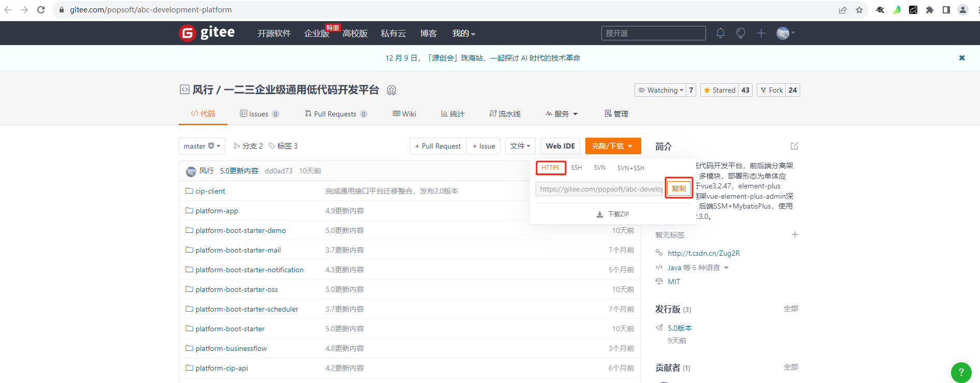Toggle the Starred button

[x=719, y=90]
